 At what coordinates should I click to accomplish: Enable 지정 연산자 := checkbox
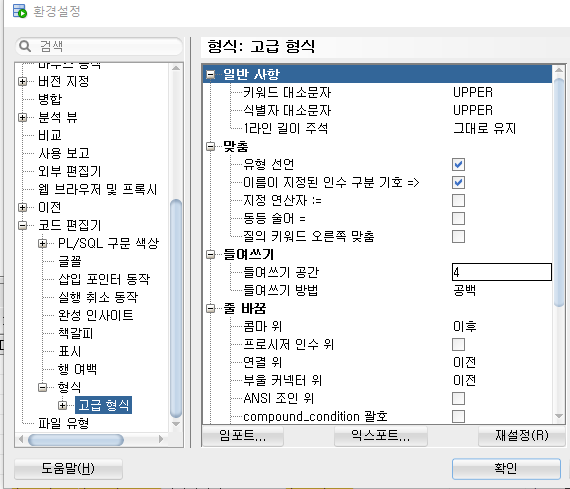[x=458, y=200]
